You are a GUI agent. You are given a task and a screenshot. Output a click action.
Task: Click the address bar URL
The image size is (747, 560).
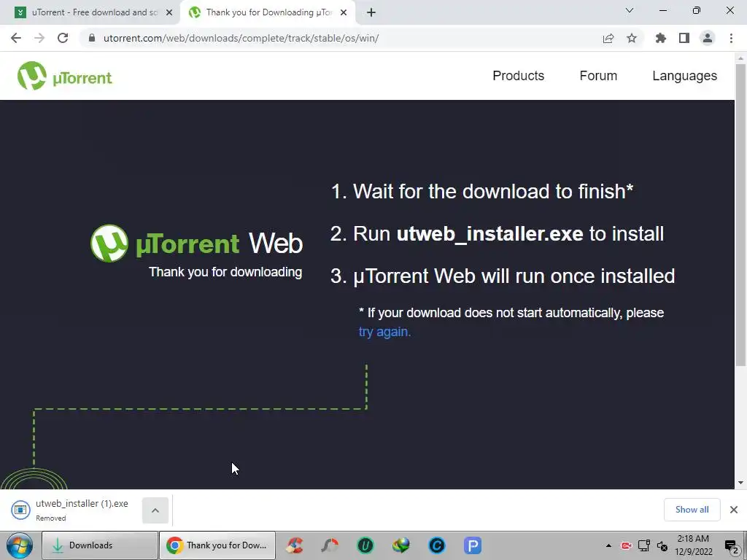(x=241, y=38)
